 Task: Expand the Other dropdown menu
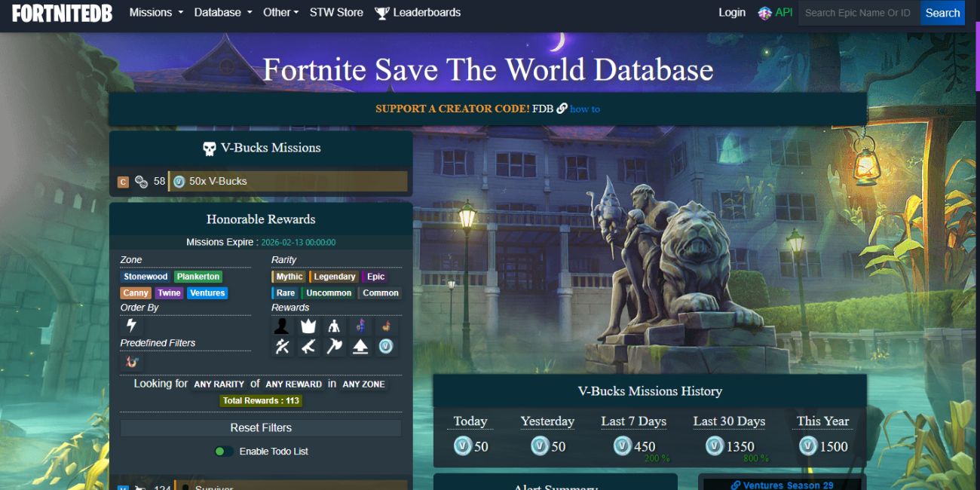point(277,12)
